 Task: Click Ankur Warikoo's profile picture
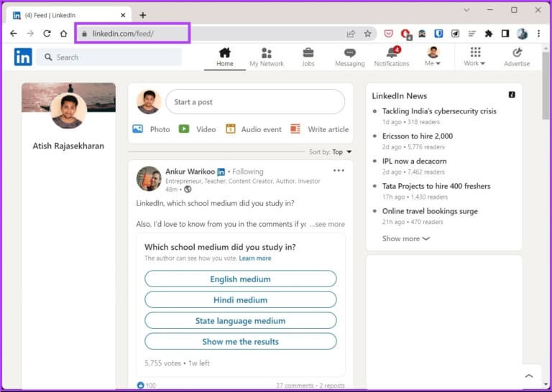point(149,179)
